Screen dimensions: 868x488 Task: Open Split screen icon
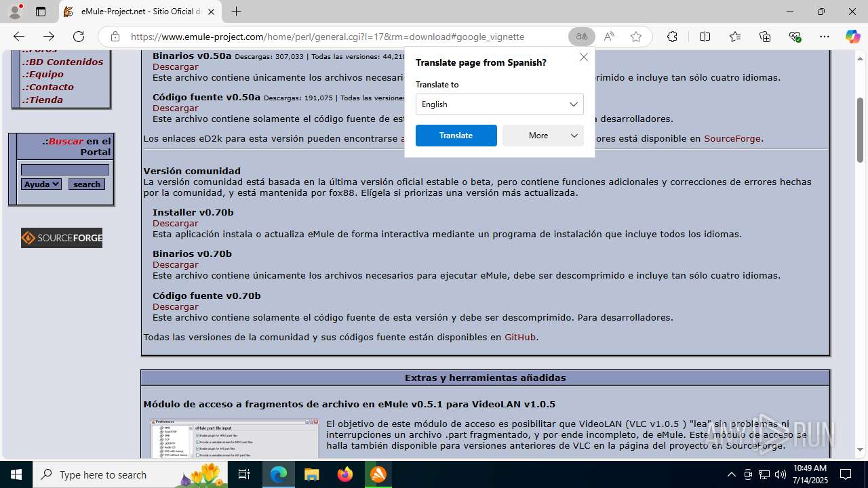click(705, 37)
